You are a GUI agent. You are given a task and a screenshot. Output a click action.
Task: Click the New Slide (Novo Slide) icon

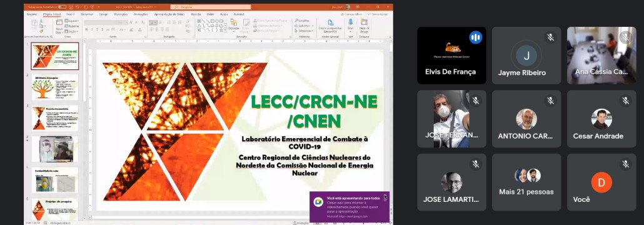point(59,22)
